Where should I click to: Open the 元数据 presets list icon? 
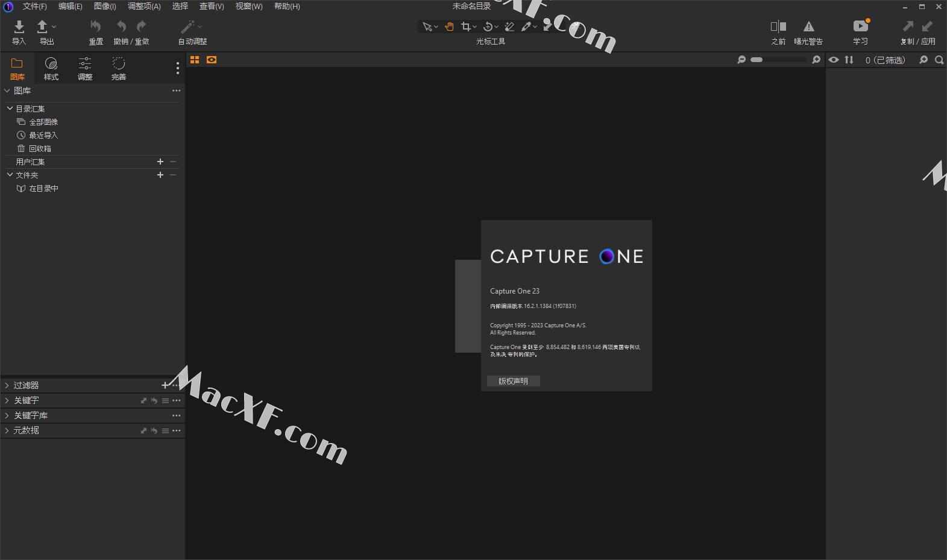(x=165, y=430)
